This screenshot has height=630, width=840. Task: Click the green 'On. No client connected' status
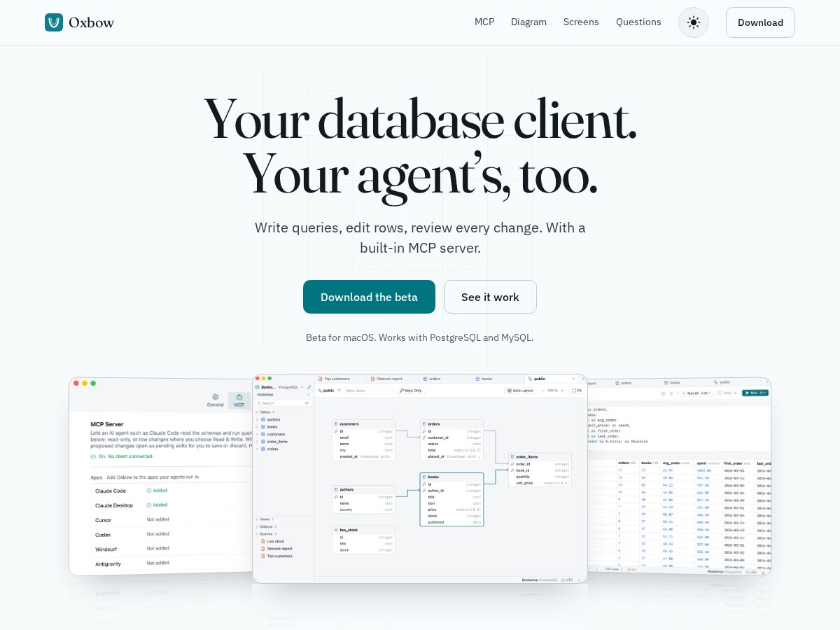click(x=122, y=456)
